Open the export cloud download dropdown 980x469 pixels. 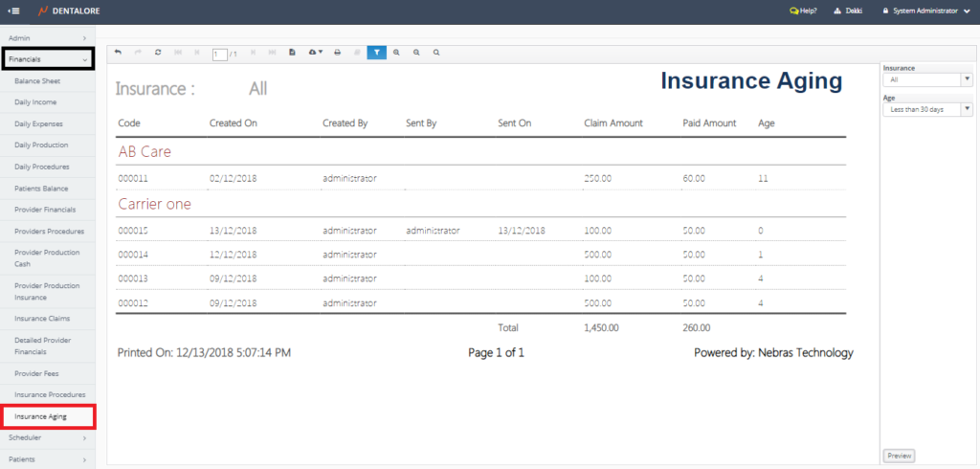click(x=316, y=53)
